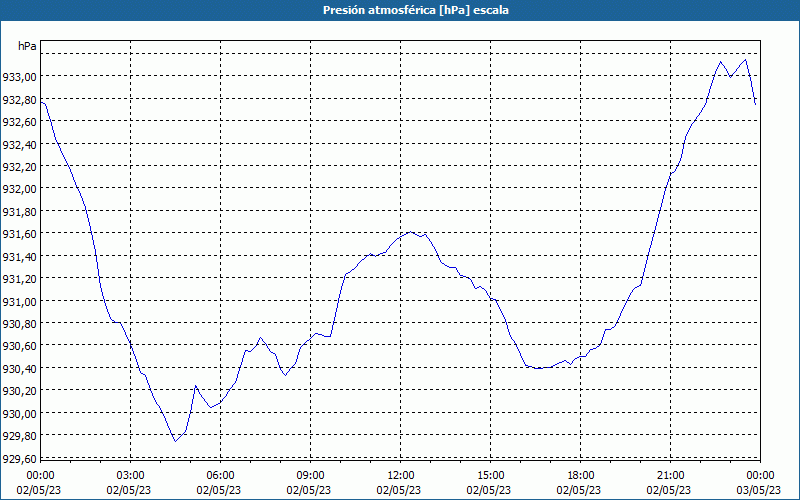
Task: Click the 932,00 axis value
Action: click(19, 189)
